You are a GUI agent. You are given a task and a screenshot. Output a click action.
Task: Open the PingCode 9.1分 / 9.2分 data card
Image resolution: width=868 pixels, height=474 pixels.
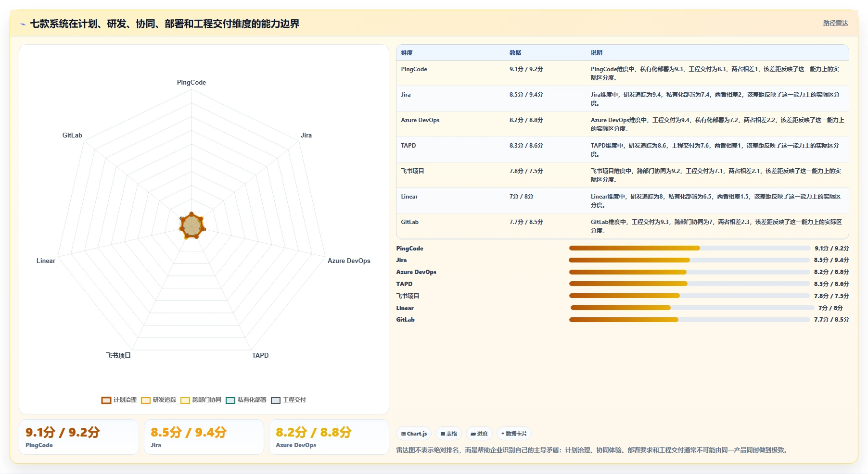pos(79,437)
